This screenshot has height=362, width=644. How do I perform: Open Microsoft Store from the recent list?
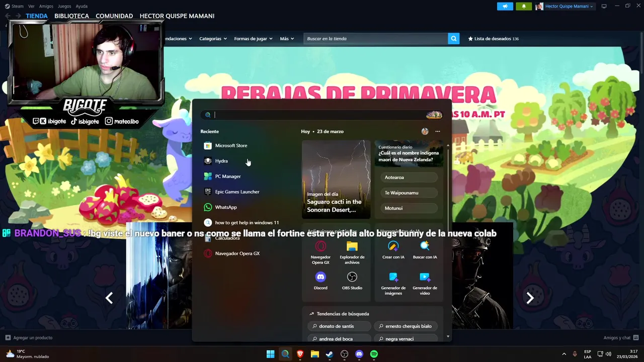tap(225, 145)
